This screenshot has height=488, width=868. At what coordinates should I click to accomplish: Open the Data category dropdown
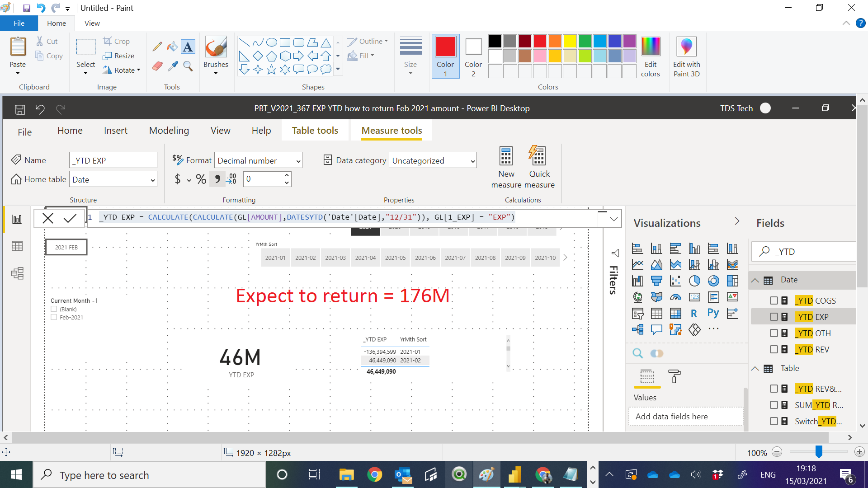[433, 160]
